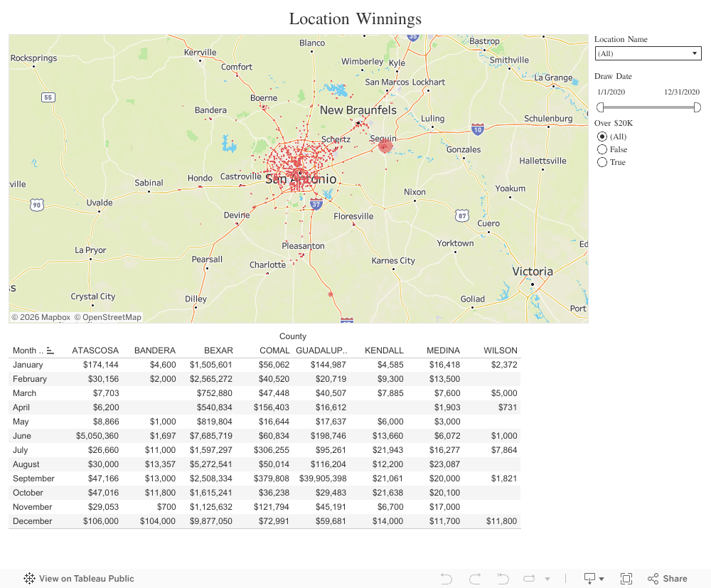
Task: Select the September row label
Action: point(33,479)
